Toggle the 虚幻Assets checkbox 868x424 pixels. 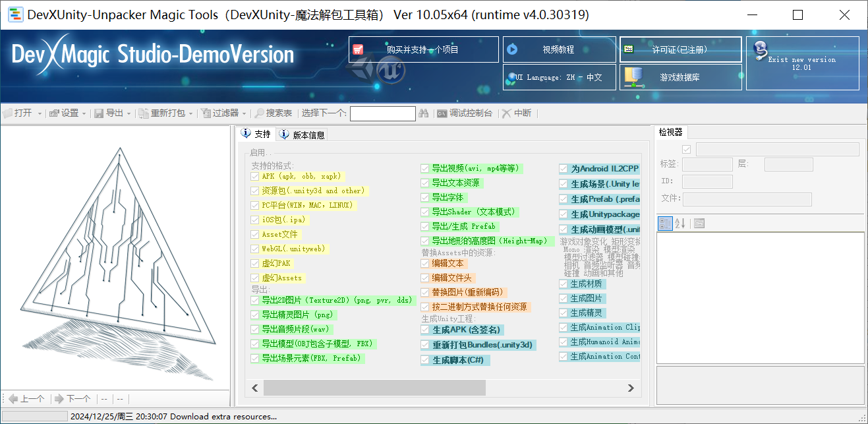(x=255, y=278)
